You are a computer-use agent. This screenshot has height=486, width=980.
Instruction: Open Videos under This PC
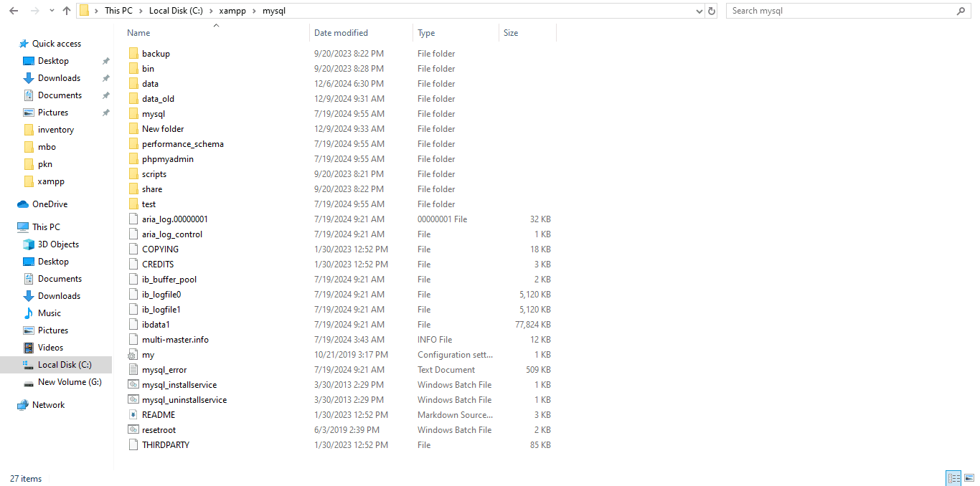point(50,348)
